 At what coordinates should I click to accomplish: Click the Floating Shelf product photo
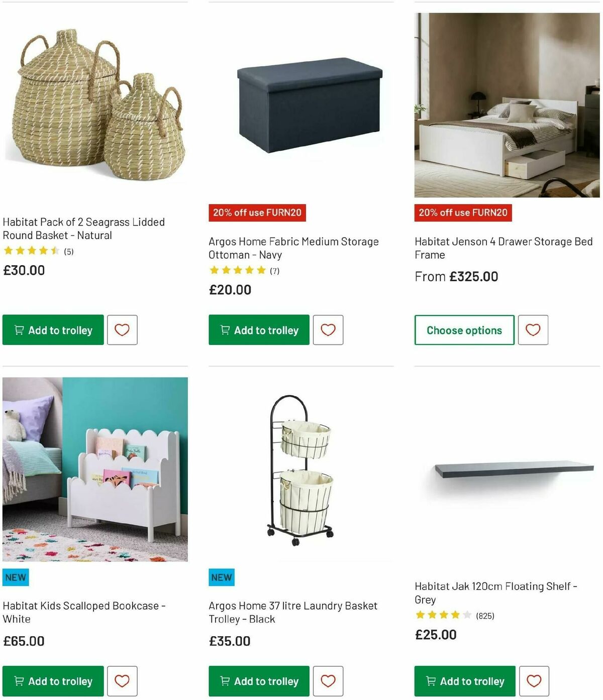(502, 467)
